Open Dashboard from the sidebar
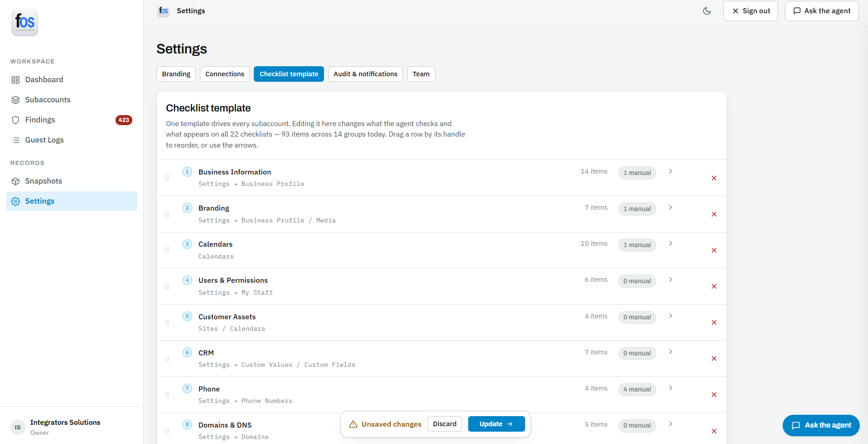Screen dimensions: 868x444 [x=72, y=79]
